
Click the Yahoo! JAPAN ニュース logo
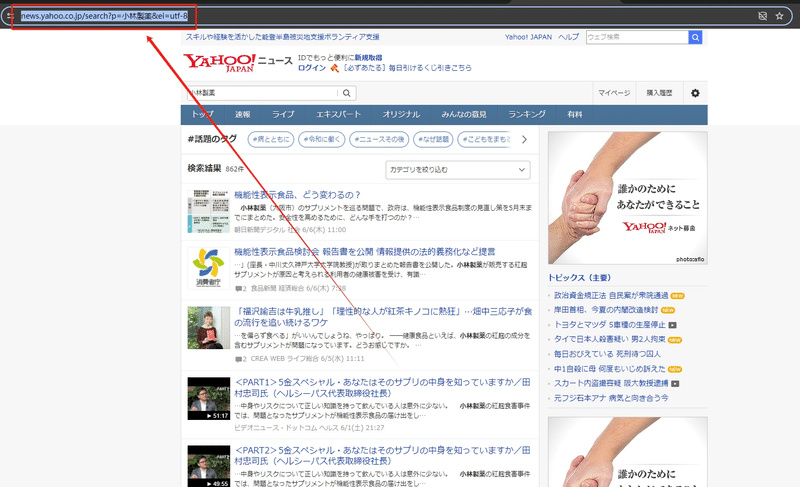click(237, 63)
